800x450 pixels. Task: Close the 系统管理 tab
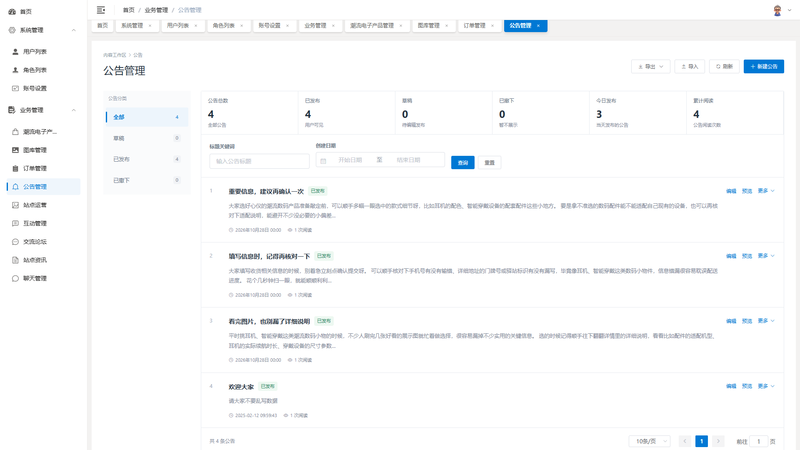tap(150, 26)
